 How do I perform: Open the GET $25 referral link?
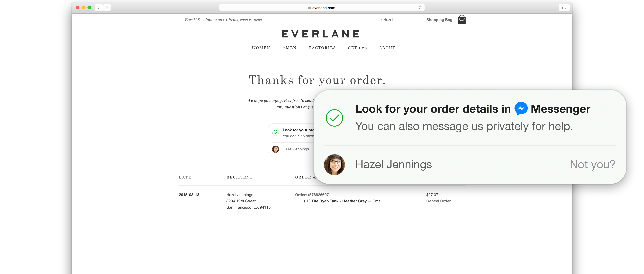click(x=357, y=48)
